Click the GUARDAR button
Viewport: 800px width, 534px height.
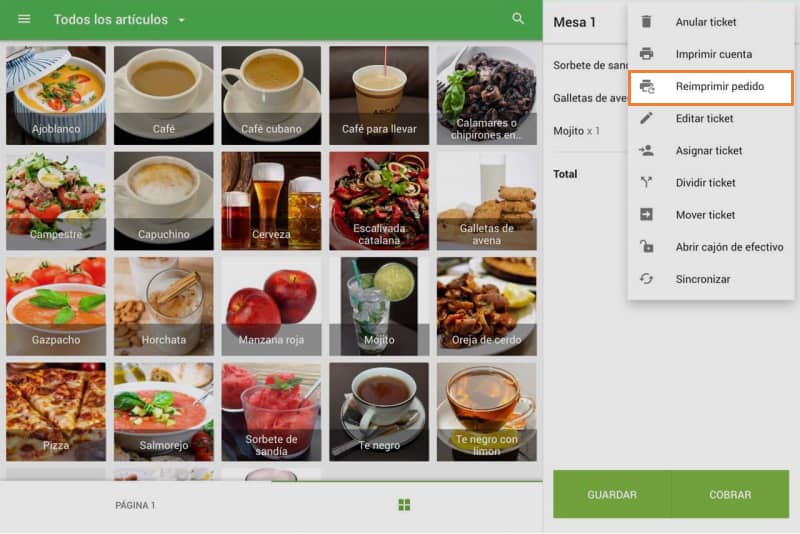coord(612,494)
